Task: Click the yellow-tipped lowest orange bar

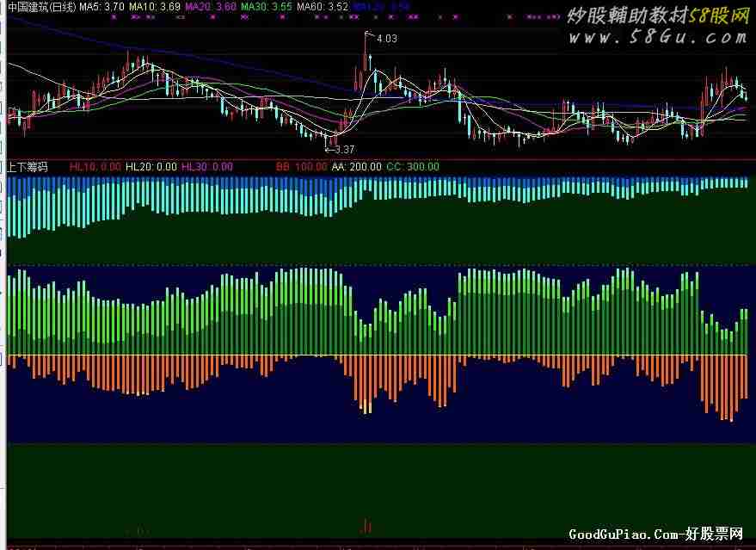Action: pyautogui.click(x=368, y=405)
